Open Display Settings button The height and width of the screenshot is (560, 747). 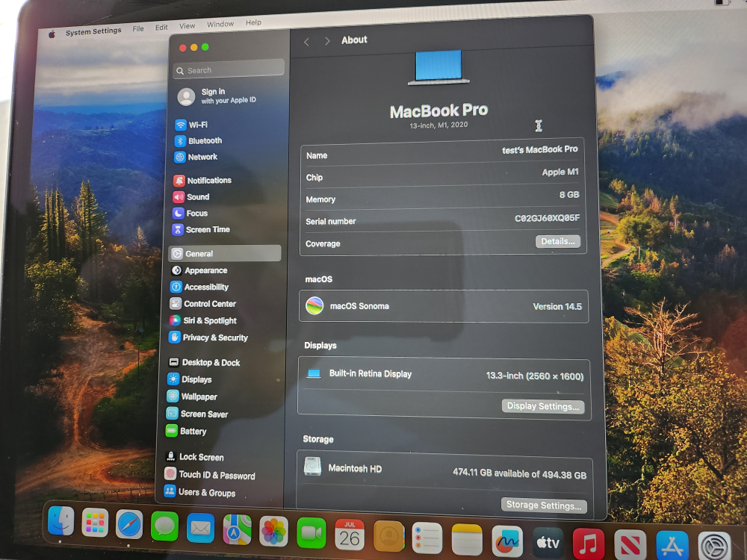point(542,406)
